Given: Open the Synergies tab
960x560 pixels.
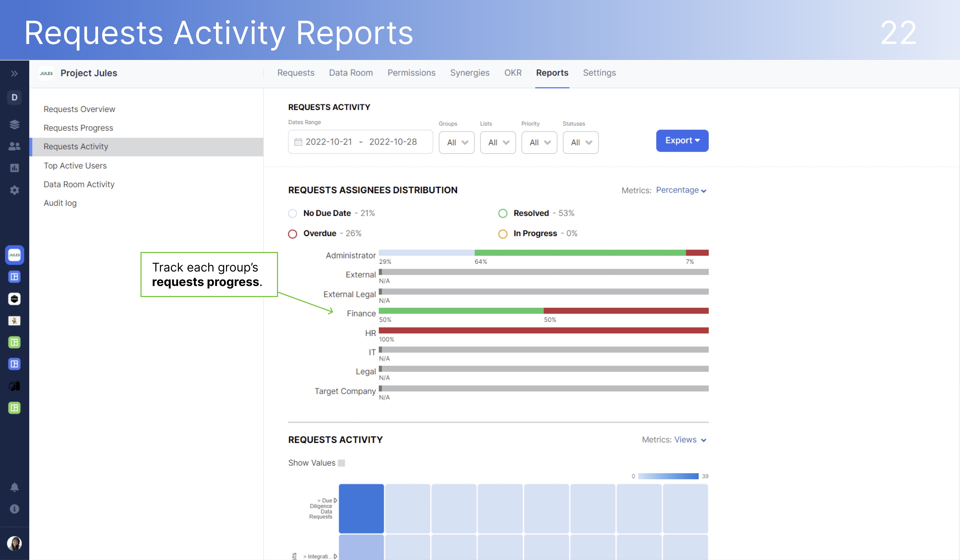Looking at the screenshot, I should (x=470, y=73).
